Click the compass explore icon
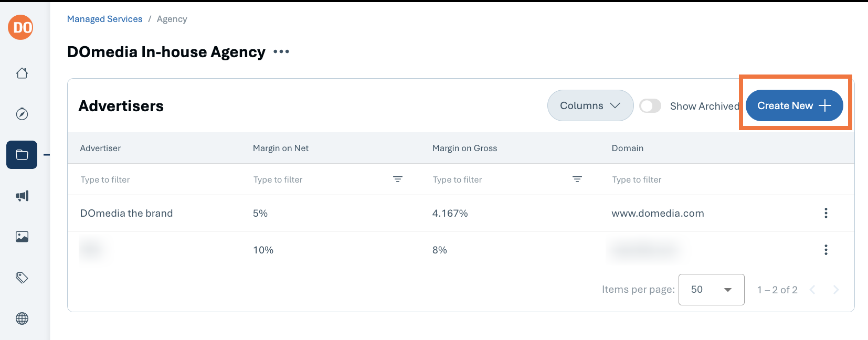868x340 pixels. click(22, 114)
